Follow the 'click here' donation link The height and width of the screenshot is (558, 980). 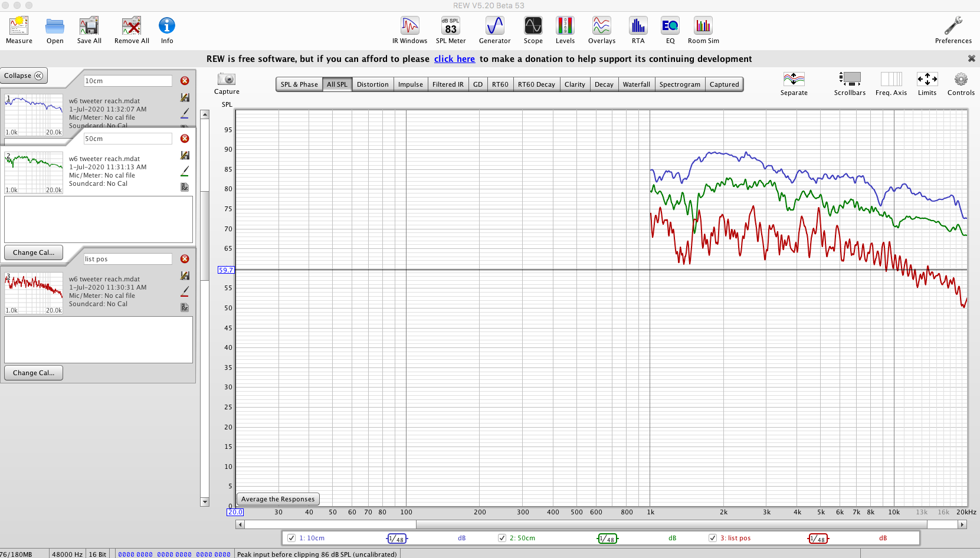454,59
